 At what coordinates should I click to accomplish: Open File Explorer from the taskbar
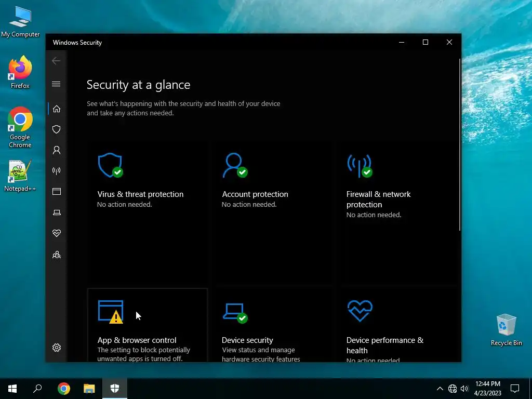tap(89, 389)
